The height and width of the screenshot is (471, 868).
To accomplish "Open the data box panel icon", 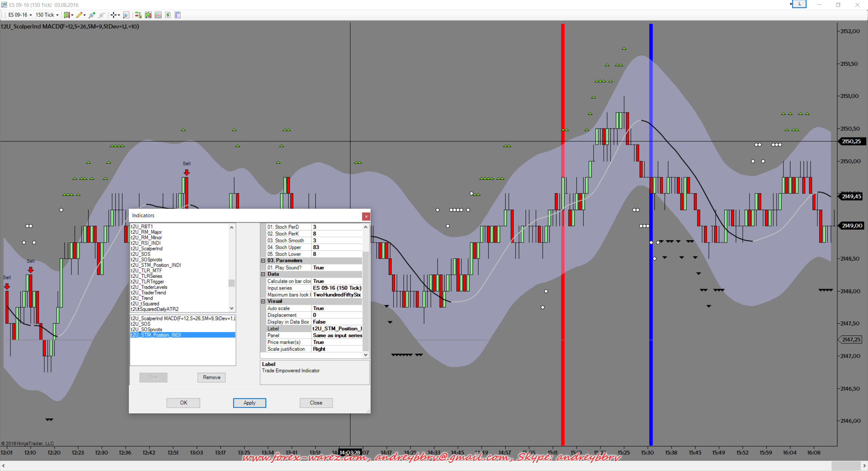I will [178, 15].
